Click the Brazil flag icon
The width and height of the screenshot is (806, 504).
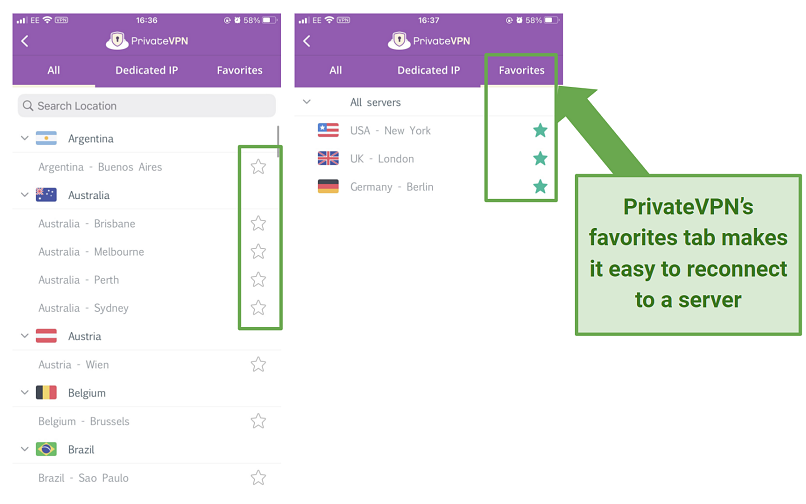point(46,449)
